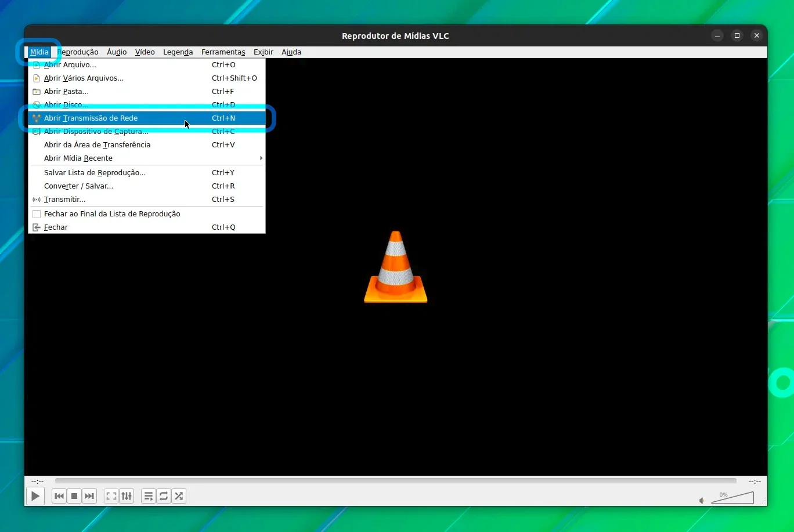
Task: Mute audio via speaker icon
Action: (702, 500)
